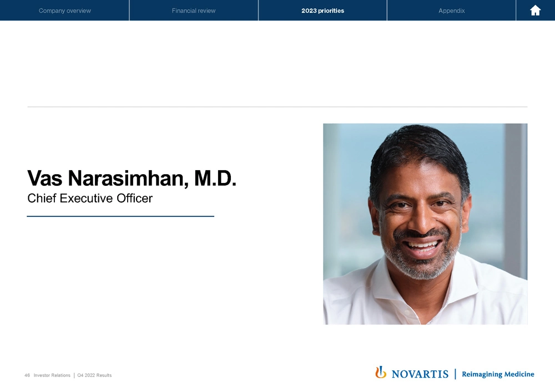
Task: Click the blue underline beneath the job title
Action: [x=120, y=216]
